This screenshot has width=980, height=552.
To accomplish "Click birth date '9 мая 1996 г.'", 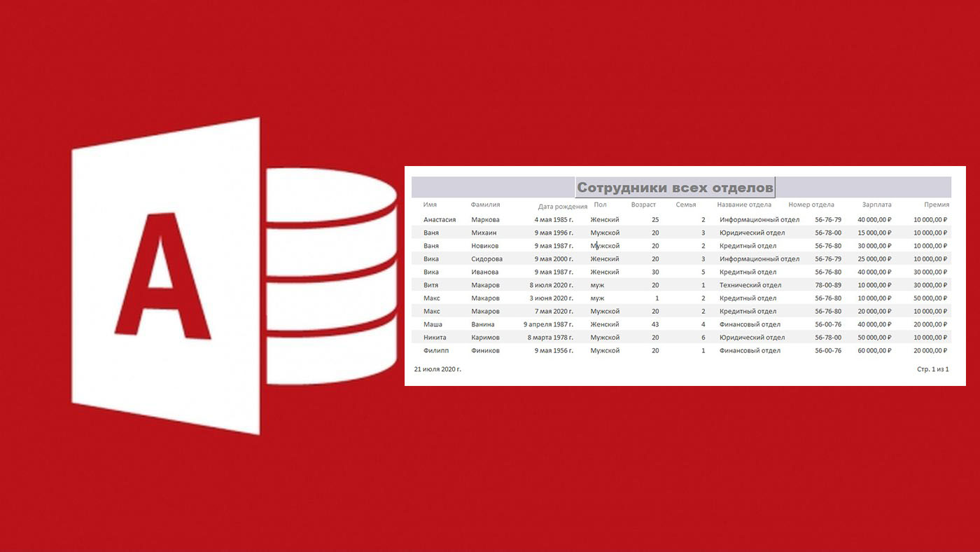I will (553, 233).
